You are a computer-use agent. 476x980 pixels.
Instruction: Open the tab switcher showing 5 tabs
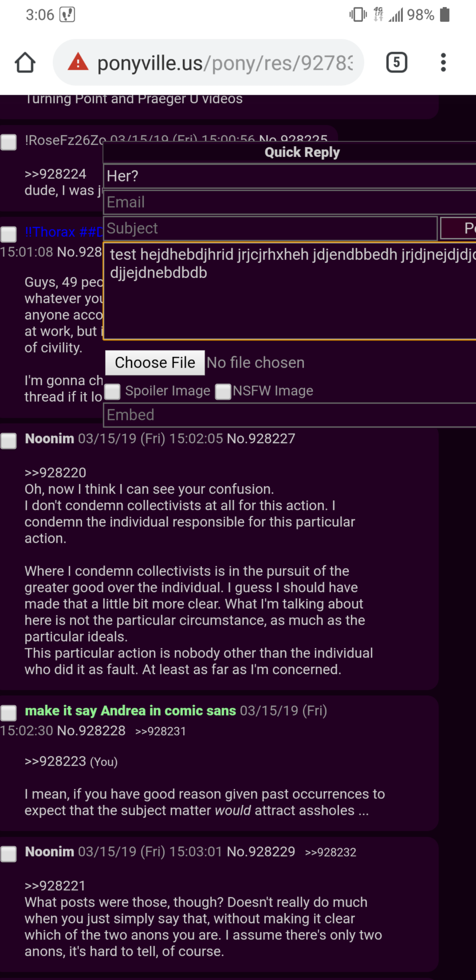point(397,62)
